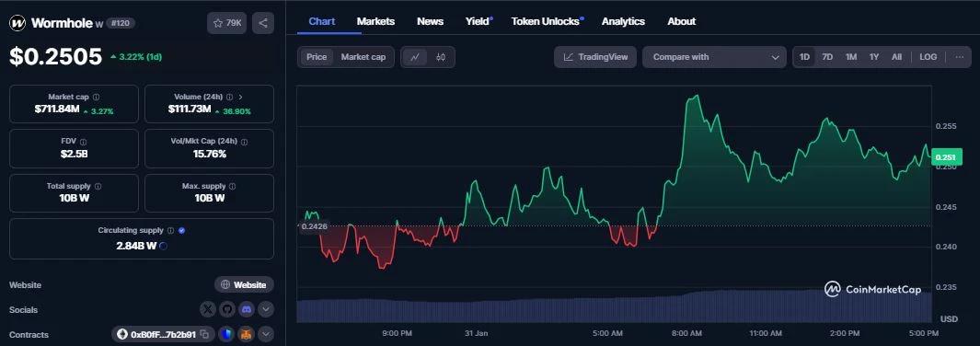
Task: Select the 1D time range
Action: (x=804, y=57)
